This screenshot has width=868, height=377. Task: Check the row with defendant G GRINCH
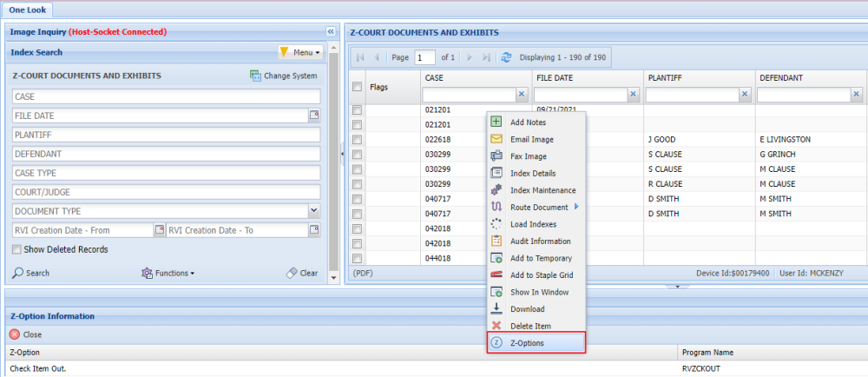[x=357, y=155]
